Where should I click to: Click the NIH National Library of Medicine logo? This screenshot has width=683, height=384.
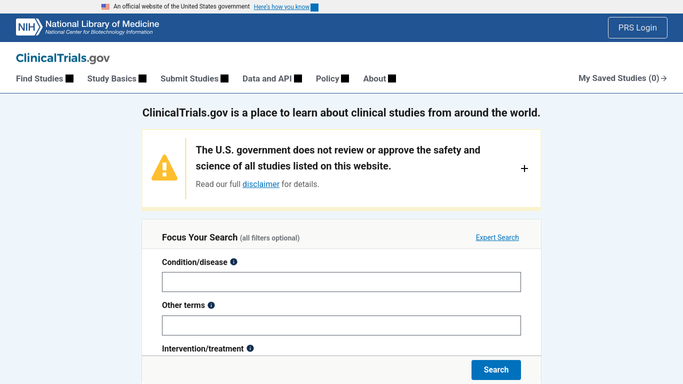tap(88, 27)
